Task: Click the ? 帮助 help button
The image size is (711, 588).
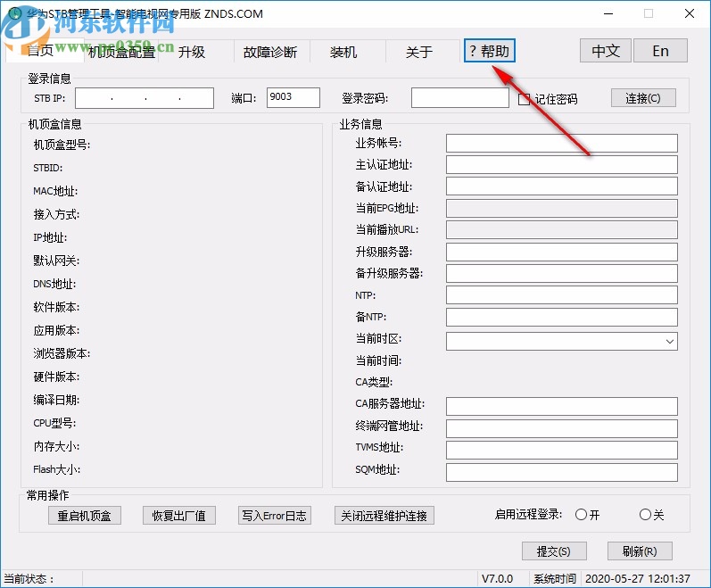Action: click(489, 51)
